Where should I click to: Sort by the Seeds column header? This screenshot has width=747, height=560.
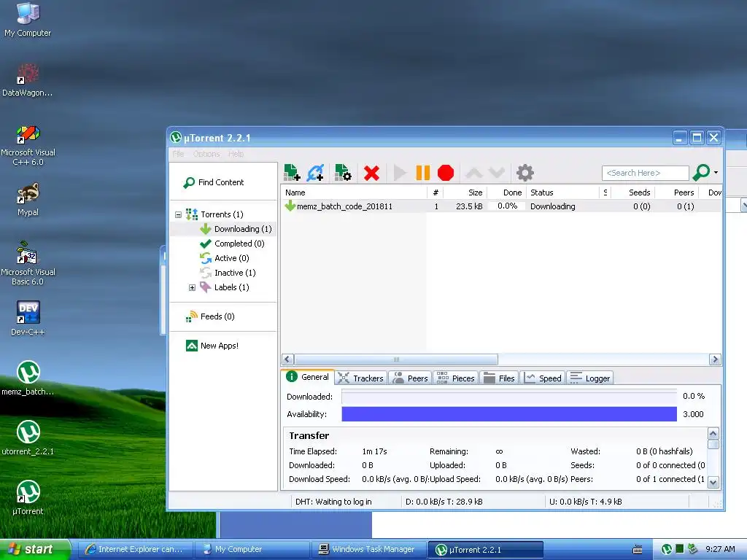coord(633,192)
